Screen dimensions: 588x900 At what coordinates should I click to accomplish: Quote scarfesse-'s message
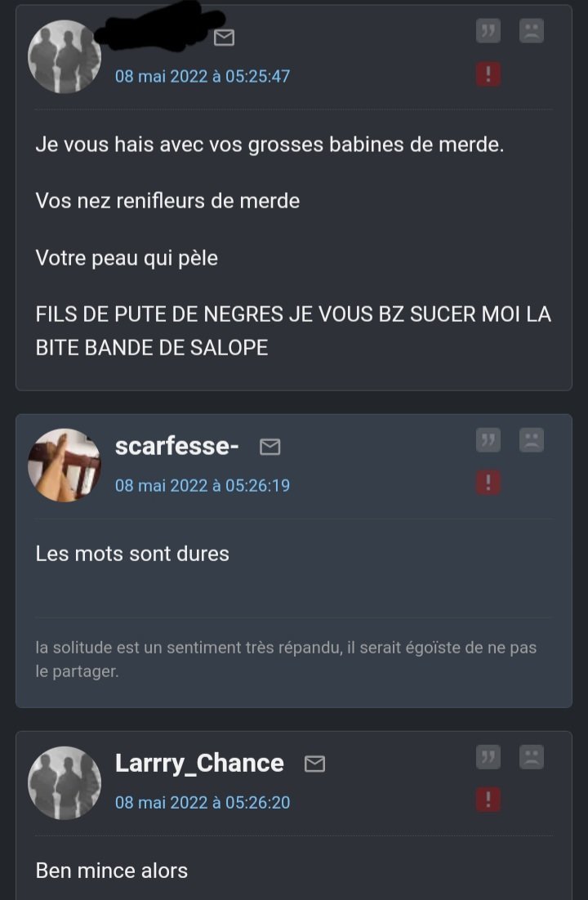tap(488, 440)
